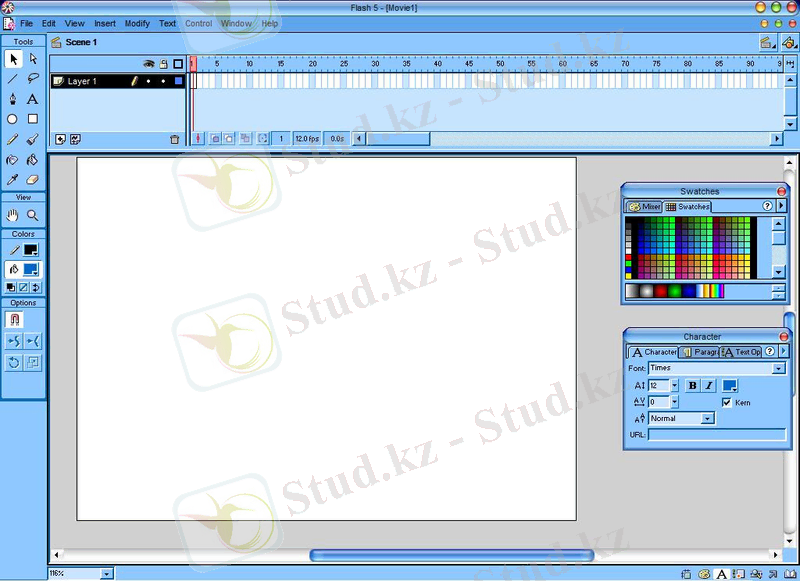Click the No Color button

point(23,287)
